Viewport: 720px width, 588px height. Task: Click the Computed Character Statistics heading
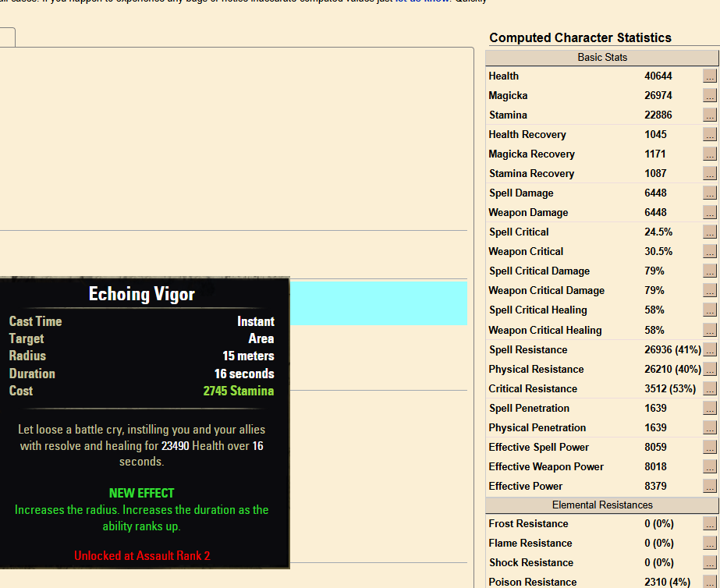pos(580,37)
